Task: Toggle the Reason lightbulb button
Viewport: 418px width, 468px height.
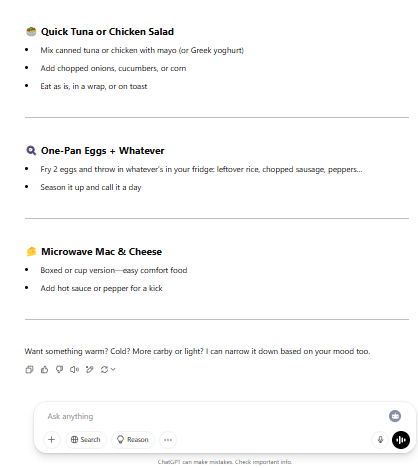Action: 133,440
